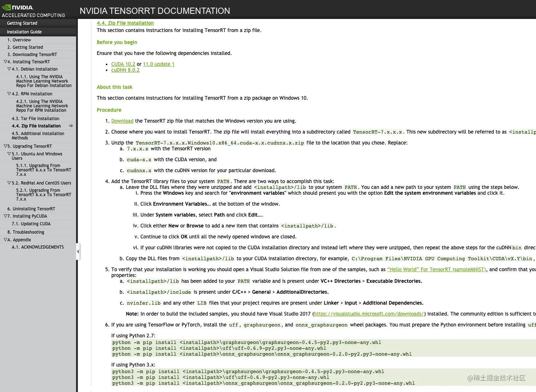Collapse the RedHat And CentOS Users triangle
This screenshot has width=536, height=392.
[x=9, y=183]
